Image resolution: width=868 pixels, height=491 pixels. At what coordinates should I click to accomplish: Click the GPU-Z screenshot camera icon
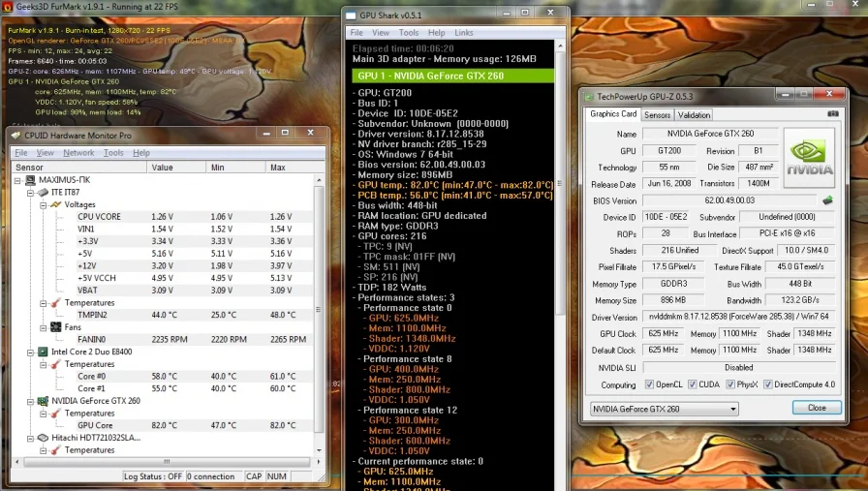(x=832, y=114)
